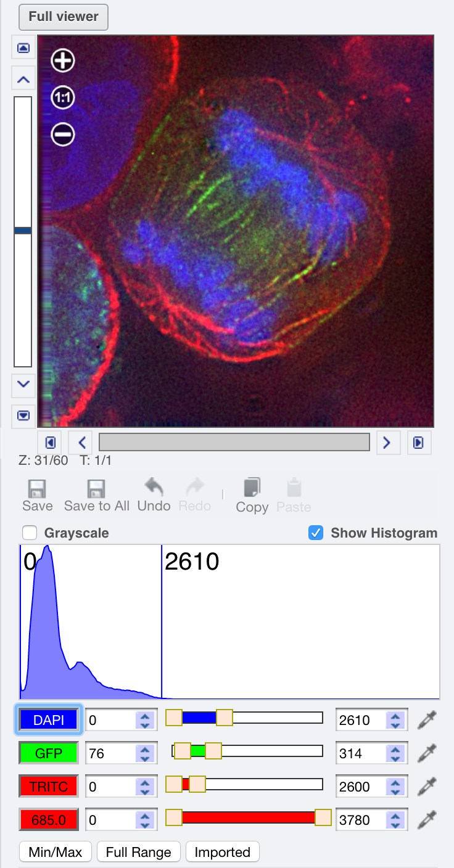This screenshot has height=868, width=454.
Task: Step to next timepoint
Action: [x=387, y=442]
